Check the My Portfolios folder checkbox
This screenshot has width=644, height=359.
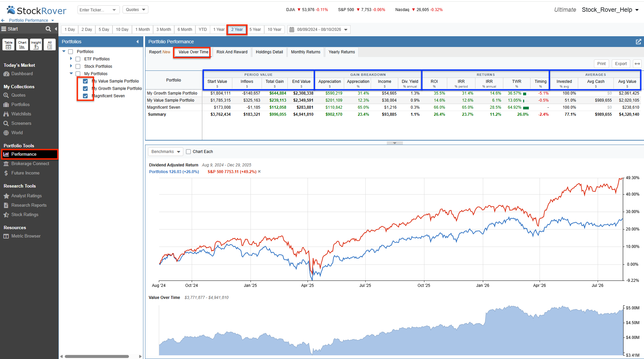point(78,74)
